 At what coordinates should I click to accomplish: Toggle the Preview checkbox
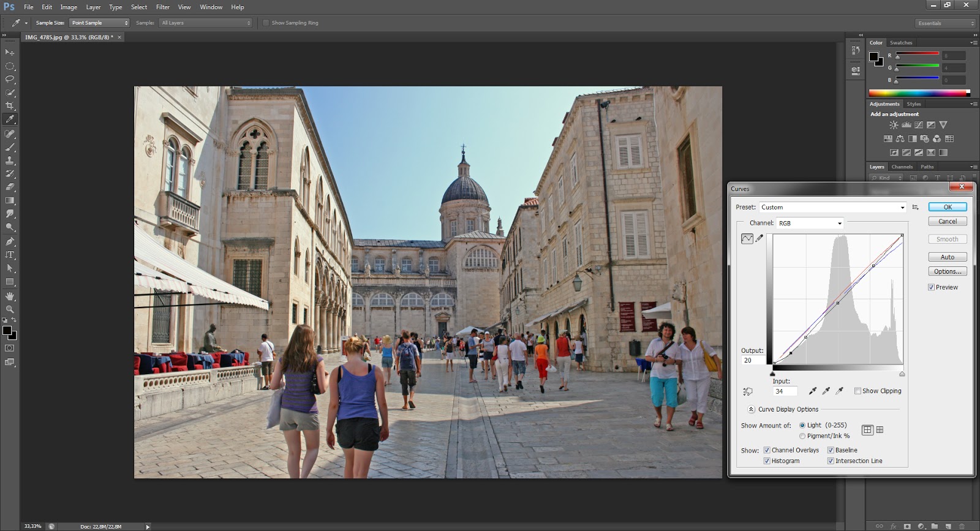click(x=931, y=287)
